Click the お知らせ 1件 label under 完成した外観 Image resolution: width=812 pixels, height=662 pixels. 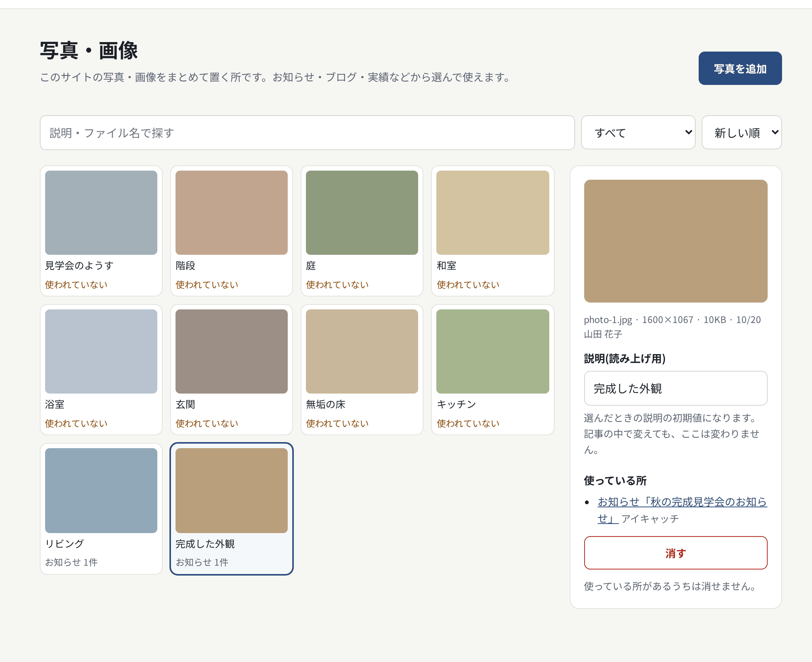pyautogui.click(x=202, y=562)
